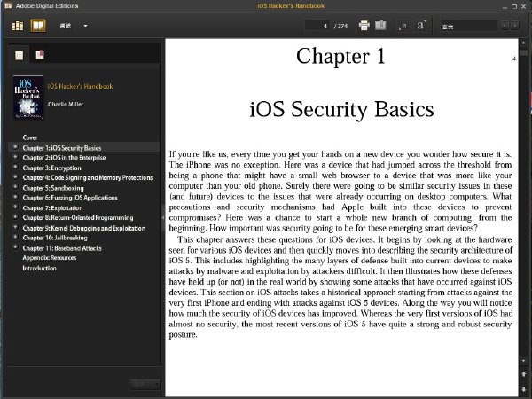Open the Table of Contents panel tab
Image resolution: width=532 pixels, height=399 pixels.
coord(19,55)
